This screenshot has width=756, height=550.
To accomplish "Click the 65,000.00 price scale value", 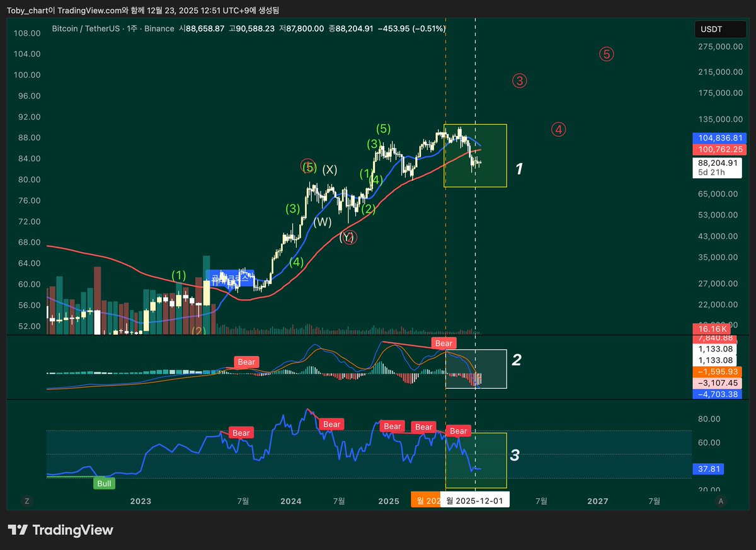I will pos(719,194).
